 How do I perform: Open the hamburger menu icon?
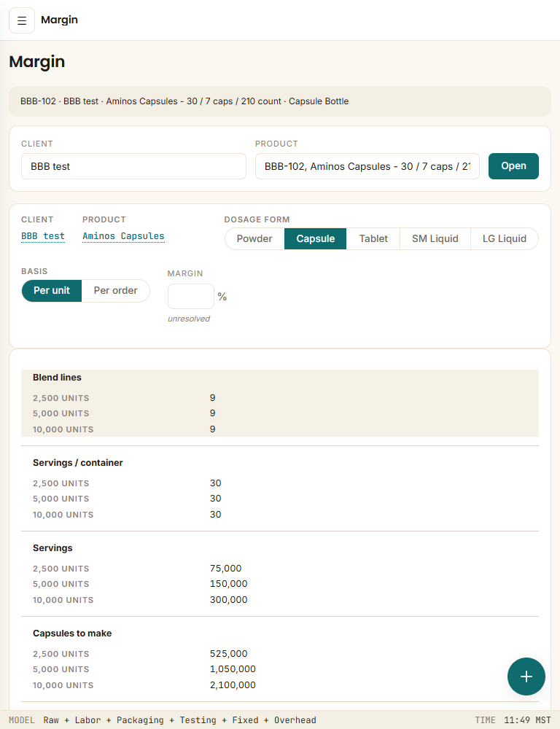22,20
